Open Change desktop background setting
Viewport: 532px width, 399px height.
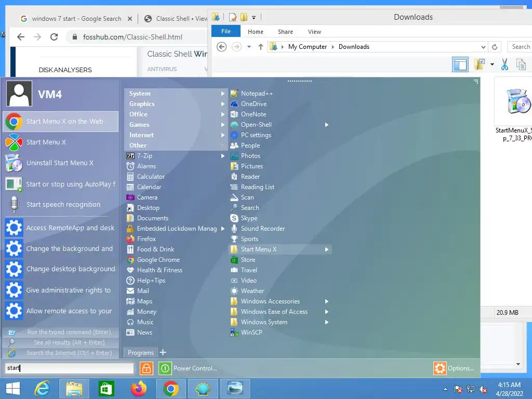tap(61, 269)
